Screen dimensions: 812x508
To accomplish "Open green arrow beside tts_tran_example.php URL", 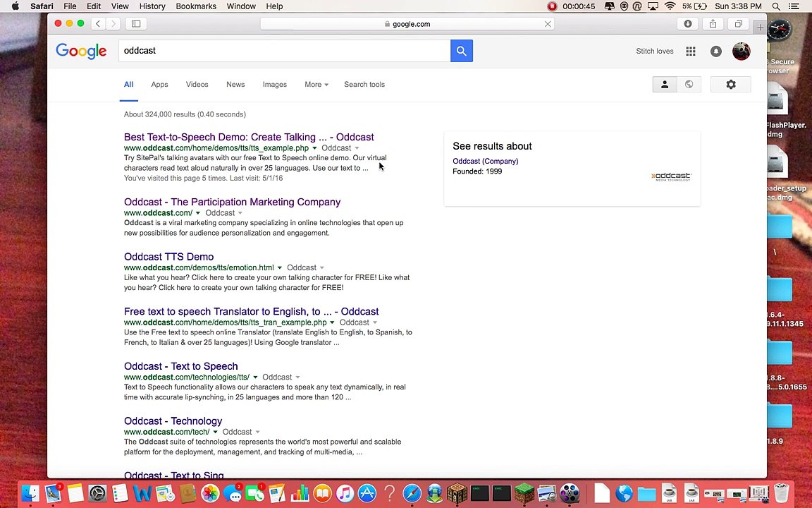I will (x=332, y=322).
